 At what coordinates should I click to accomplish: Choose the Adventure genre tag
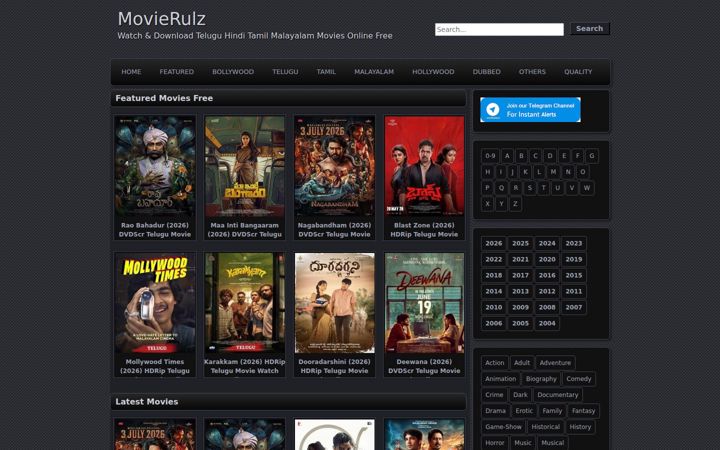(555, 363)
